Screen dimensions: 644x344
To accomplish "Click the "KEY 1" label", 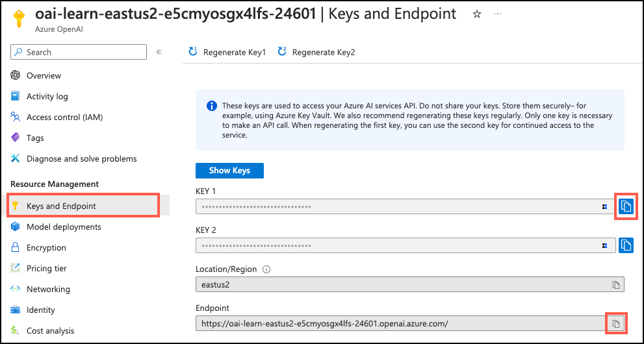I will coord(206,191).
